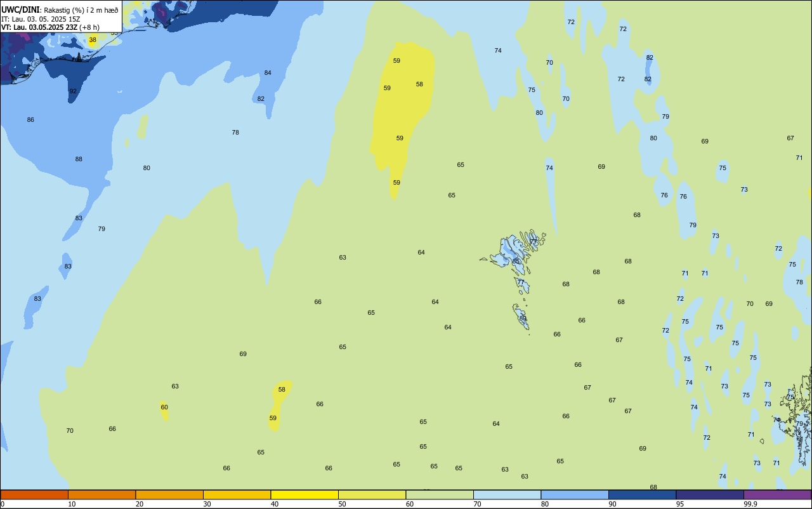Click the map value 86
The image size is (812, 509).
coord(30,120)
